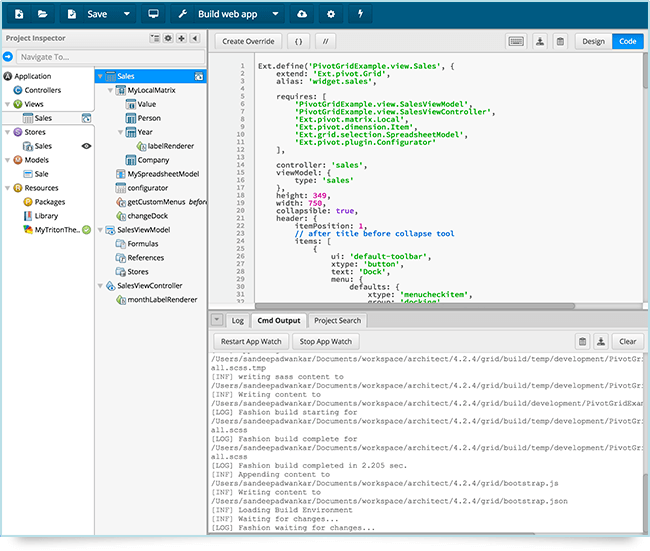Viewport: 650px width, 551px height.
Task: Click the cloud download icon
Action: click(x=302, y=14)
